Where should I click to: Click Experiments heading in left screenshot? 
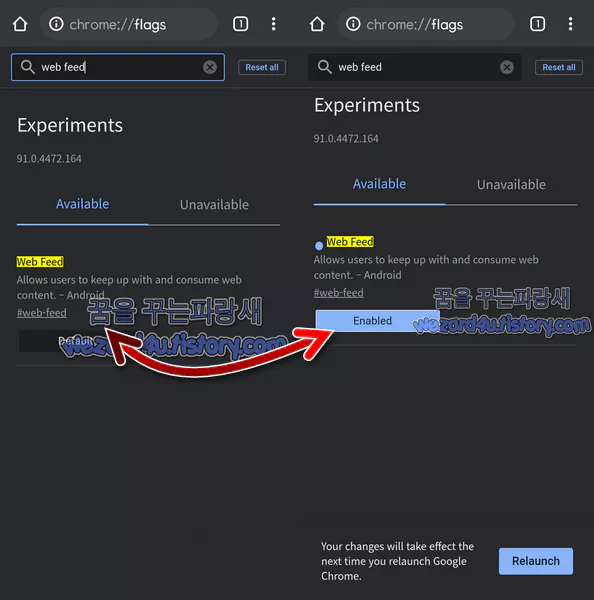pyautogui.click(x=70, y=126)
